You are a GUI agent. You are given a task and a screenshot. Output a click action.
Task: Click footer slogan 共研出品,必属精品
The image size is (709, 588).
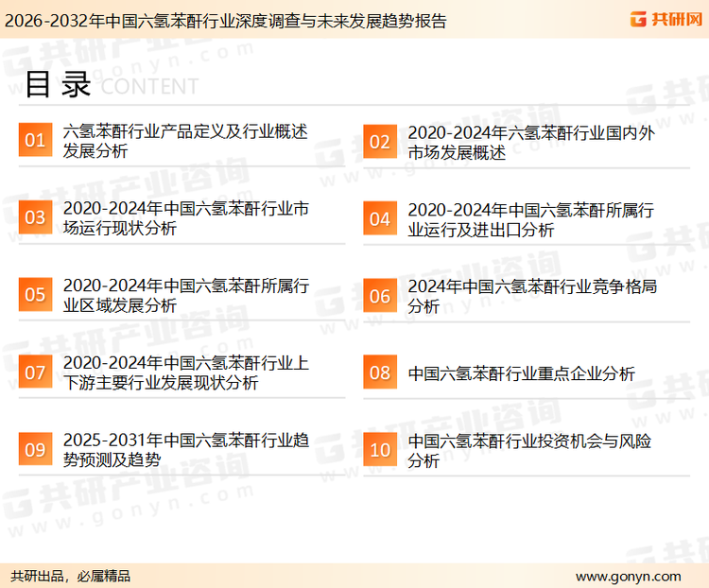71,577
